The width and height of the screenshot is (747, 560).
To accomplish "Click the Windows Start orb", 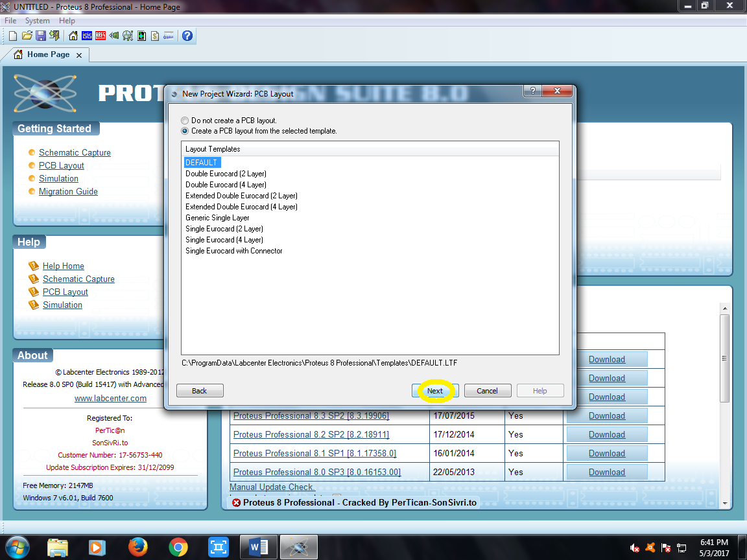I will [18, 547].
